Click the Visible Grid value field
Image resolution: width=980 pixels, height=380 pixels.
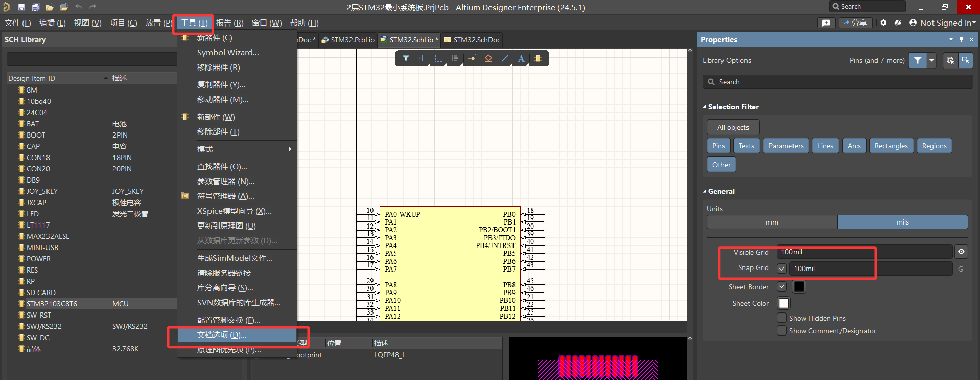pyautogui.click(x=865, y=252)
